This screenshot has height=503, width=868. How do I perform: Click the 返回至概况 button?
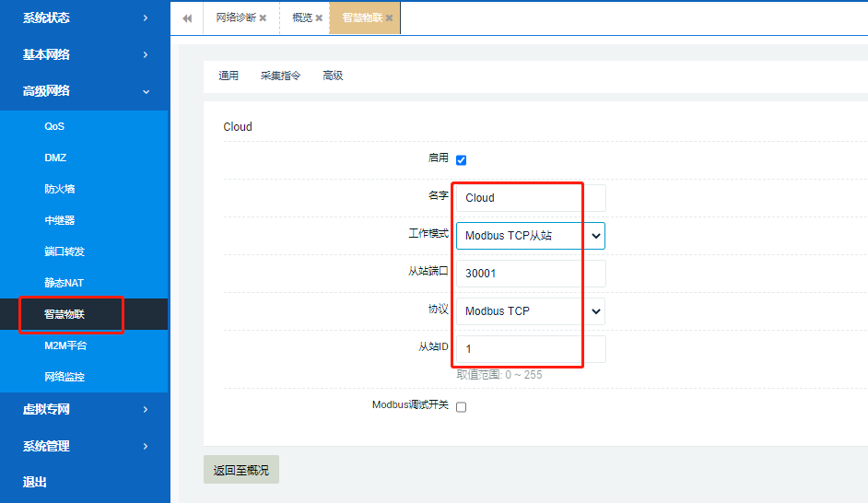click(x=241, y=470)
